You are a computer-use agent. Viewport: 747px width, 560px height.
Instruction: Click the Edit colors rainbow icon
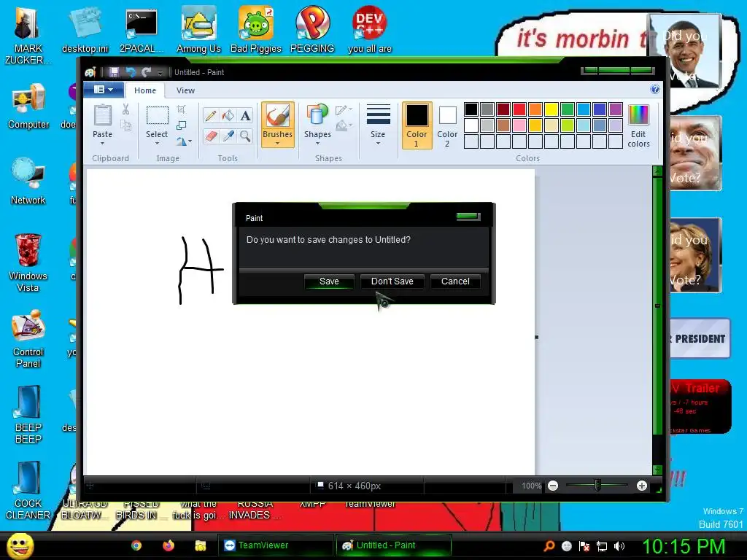[x=638, y=116]
